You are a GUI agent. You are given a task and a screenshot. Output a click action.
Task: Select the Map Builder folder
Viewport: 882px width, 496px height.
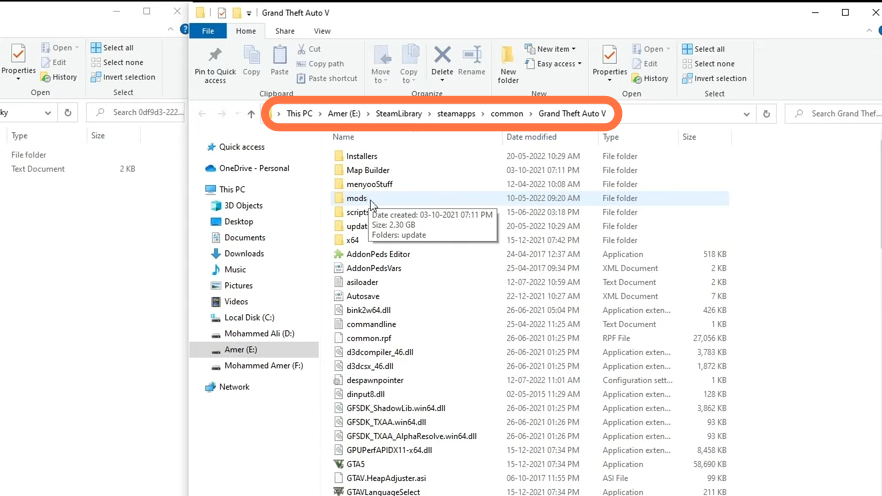click(368, 170)
